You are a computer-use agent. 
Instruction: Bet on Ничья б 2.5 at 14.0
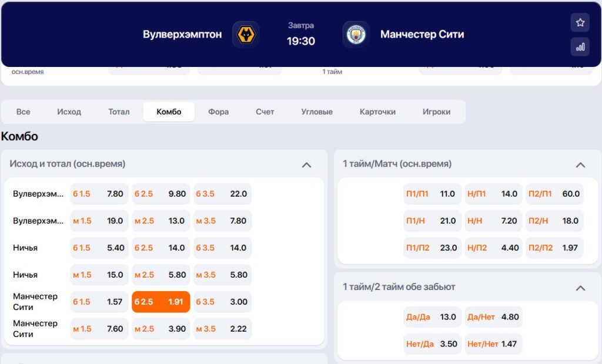click(x=161, y=248)
